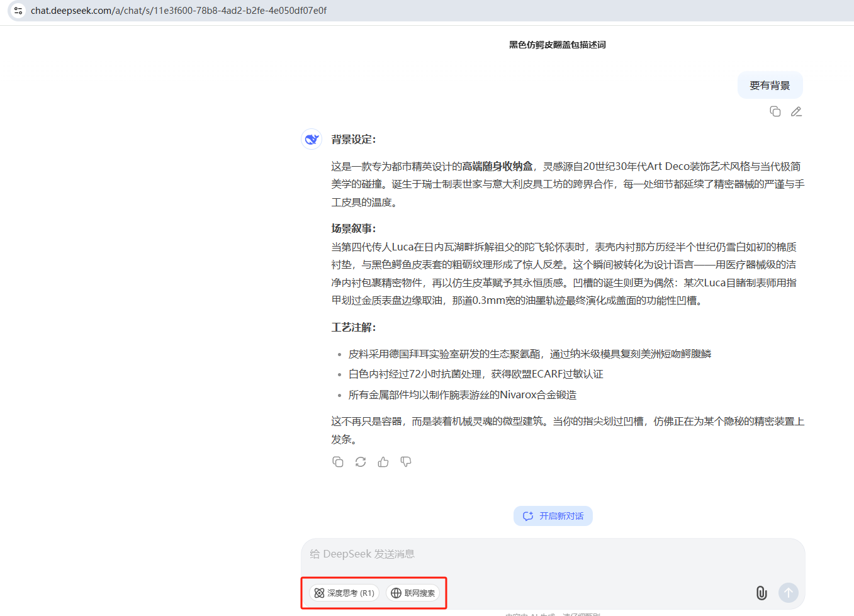Regenerate the assistant response
The width and height of the screenshot is (854, 616).
click(x=361, y=462)
